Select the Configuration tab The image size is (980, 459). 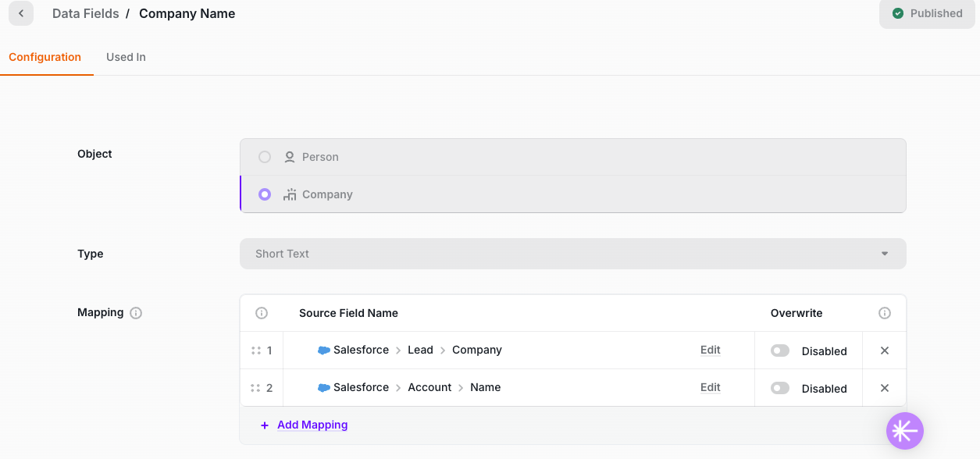coord(45,57)
